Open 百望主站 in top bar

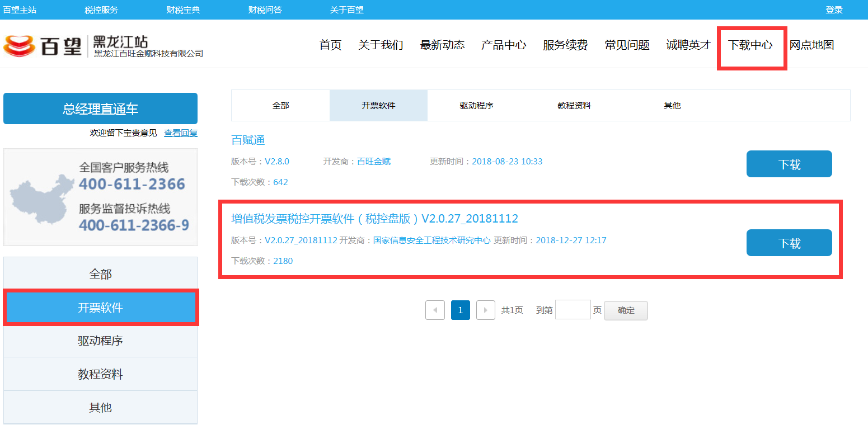20,10
